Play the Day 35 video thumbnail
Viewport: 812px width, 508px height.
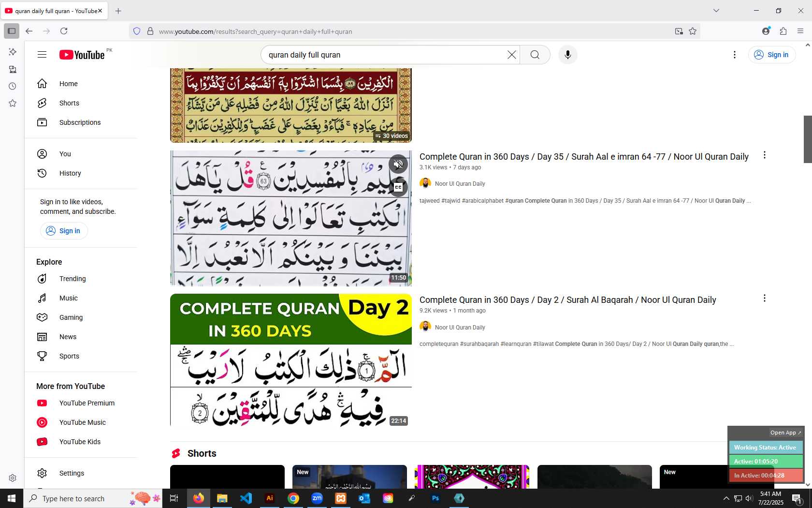coord(291,218)
